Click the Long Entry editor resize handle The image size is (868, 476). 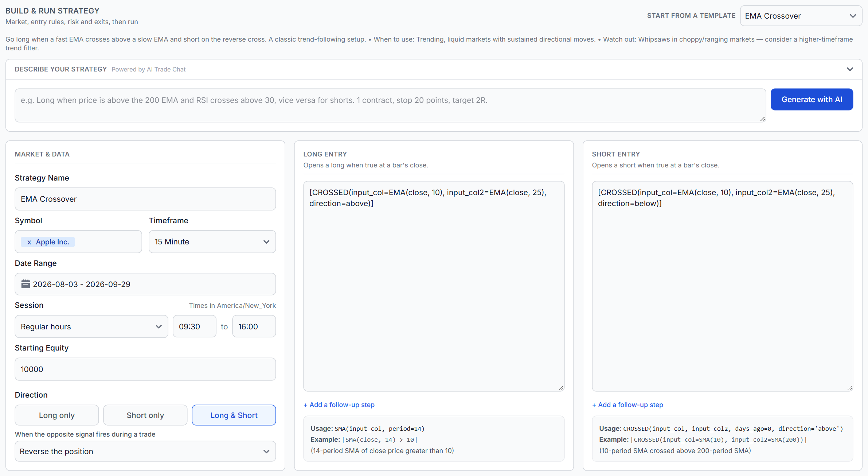(x=561, y=388)
